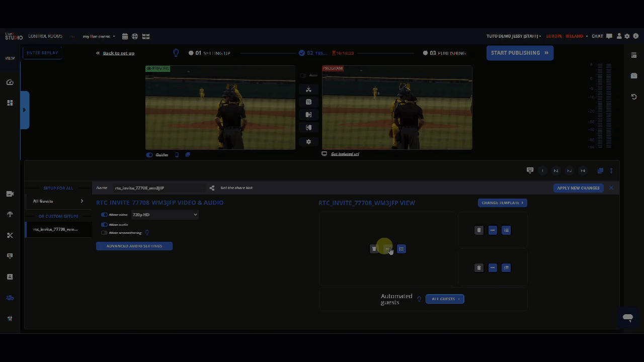Screen dimensions: 644x362
Task: Open the 720p HD resolution dropdown
Action: pyautogui.click(x=165, y=215)
